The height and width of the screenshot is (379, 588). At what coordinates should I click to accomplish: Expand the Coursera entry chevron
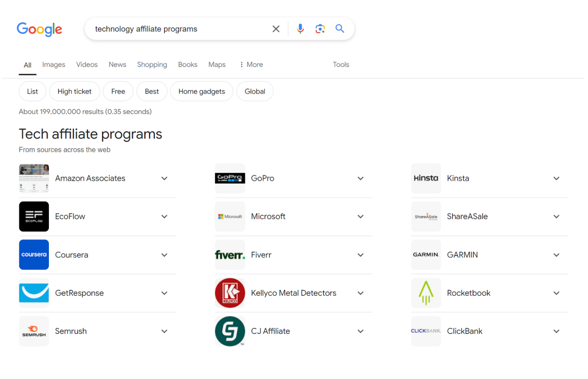pyautogui.click(x=164, y=255)
